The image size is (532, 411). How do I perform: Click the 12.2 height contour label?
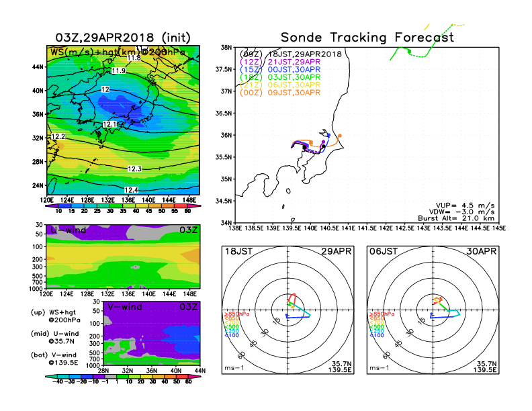[58, 136]
